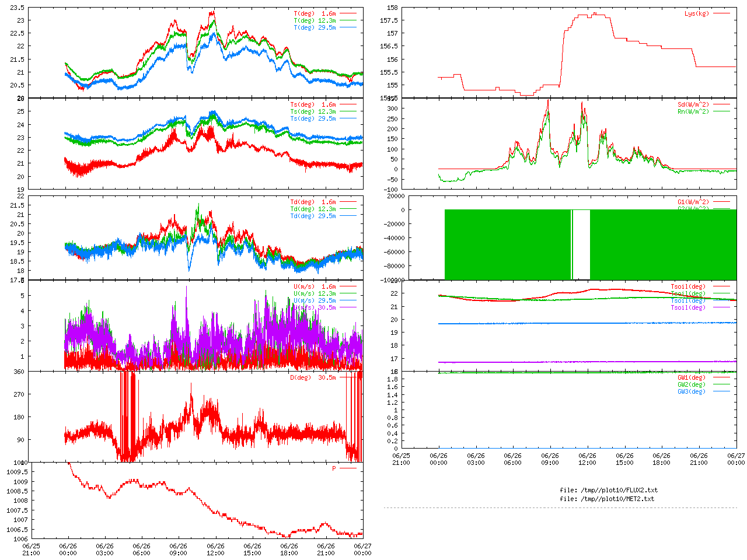Click the blue T(deg) 29.5m legend entry

point(315,27)
